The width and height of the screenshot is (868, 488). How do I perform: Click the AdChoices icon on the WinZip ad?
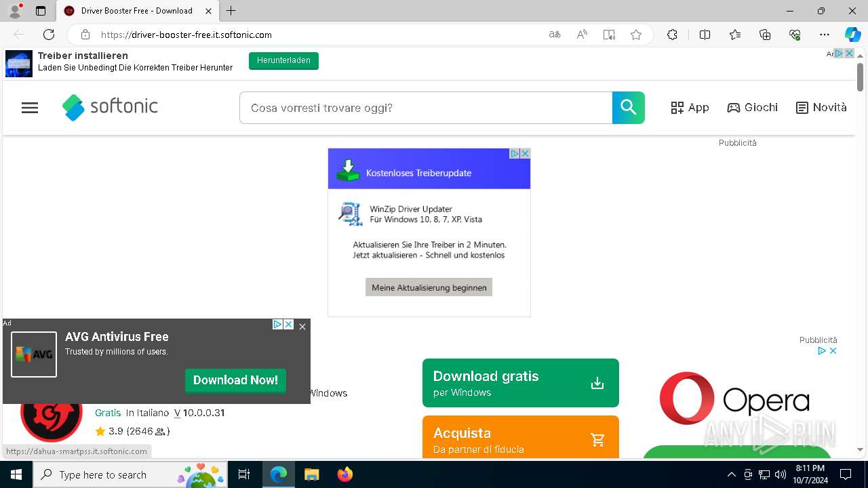click(515, 154)
